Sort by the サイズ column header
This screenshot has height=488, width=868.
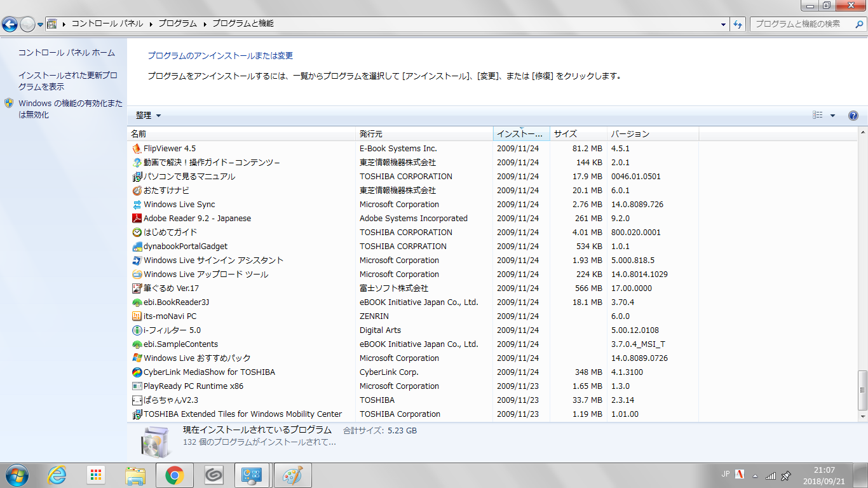pyautogui.click(x=578, y=134)
